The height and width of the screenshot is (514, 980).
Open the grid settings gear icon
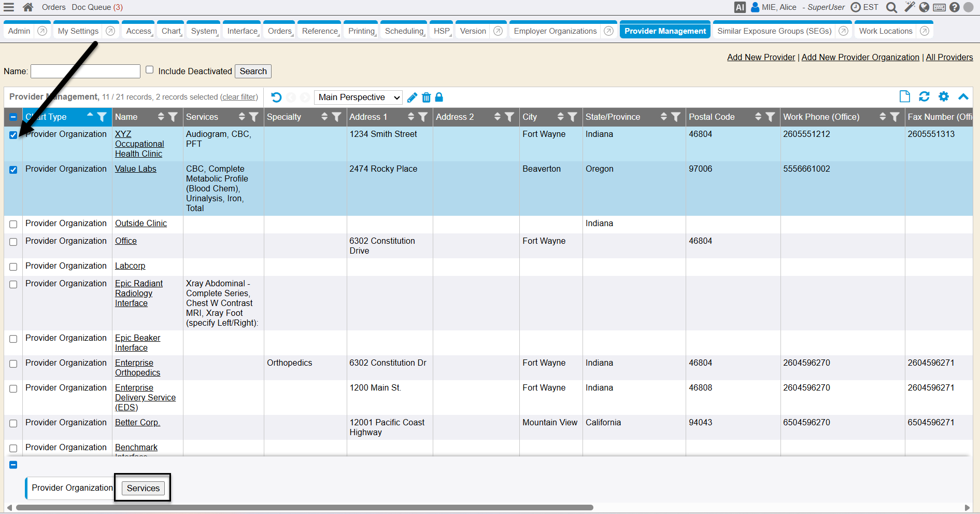click(944, 96)
